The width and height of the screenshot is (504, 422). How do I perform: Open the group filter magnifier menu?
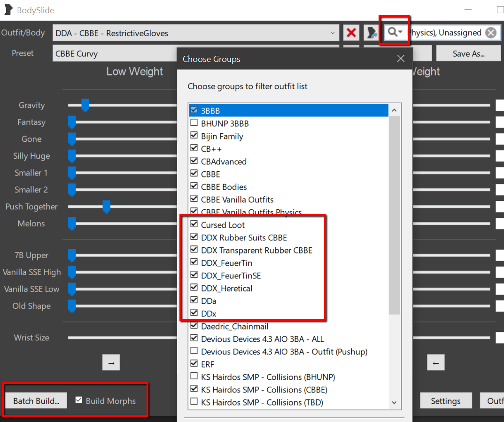[x=395, y=32]
